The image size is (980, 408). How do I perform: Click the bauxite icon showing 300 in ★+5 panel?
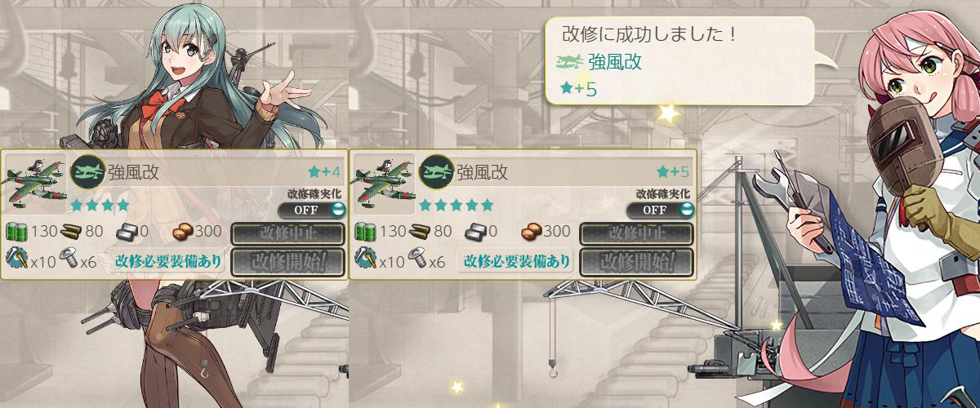[x=532, y=231]
